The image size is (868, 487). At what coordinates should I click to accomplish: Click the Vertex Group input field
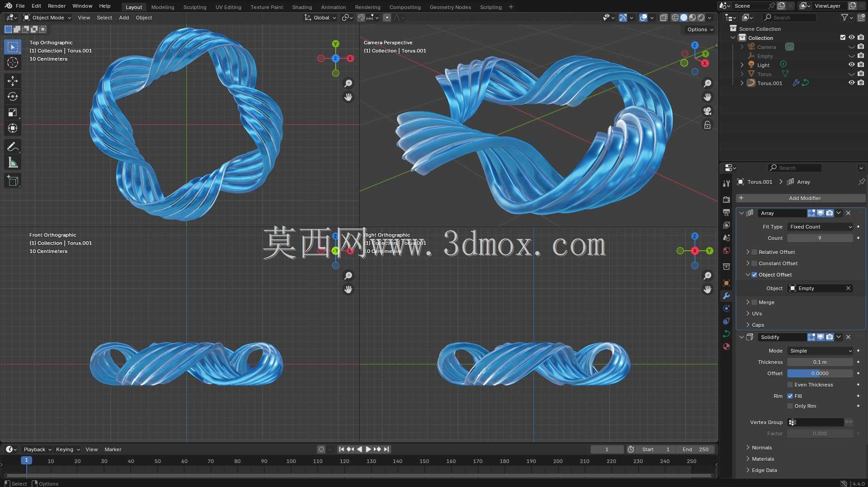pos(816,422)
